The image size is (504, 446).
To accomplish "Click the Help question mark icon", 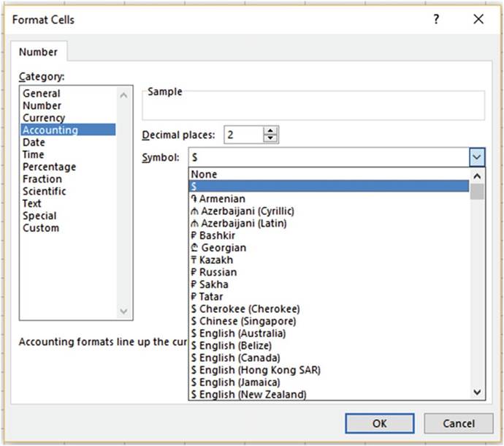I will click(x=436, y=20).
